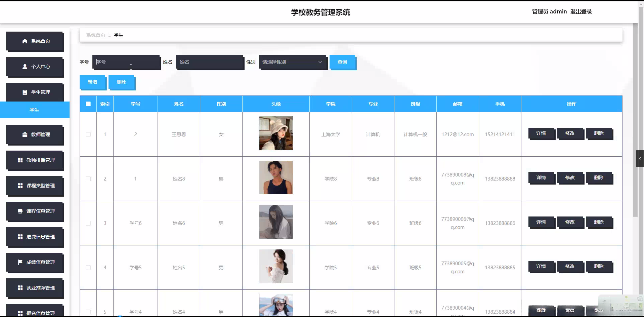644x317 pixels.
Task: Click the 查询 search button
Action: [x=342, y=62]
